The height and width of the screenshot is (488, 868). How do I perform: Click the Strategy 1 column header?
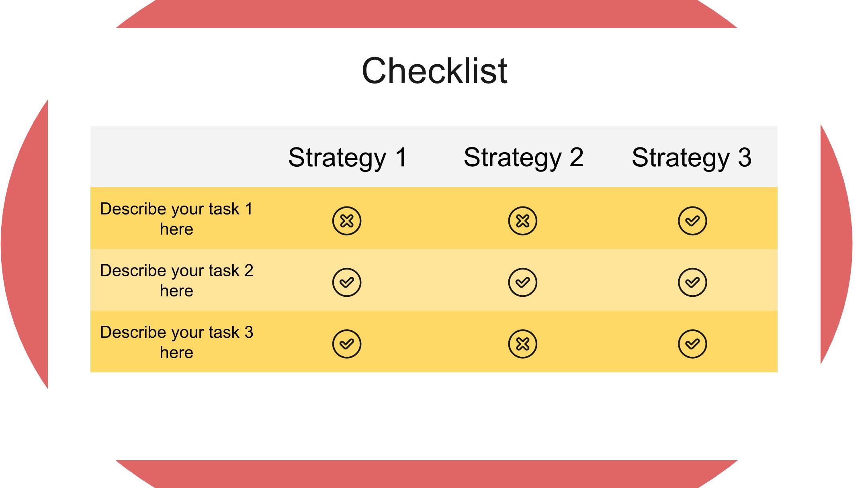click(348, 157)
